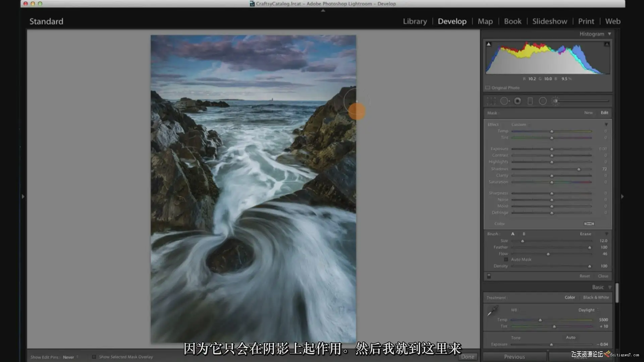Image resolution: width=644 pixels, height=362 pixels.
Task: Click the Done button below the photo
Action: pyautogui.click(x=468, y=357)
